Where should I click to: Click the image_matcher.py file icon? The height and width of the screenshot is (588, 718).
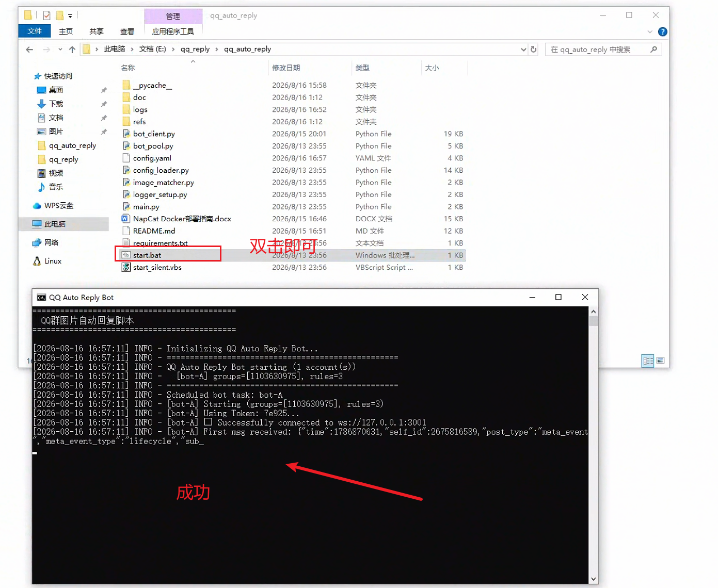126,182
